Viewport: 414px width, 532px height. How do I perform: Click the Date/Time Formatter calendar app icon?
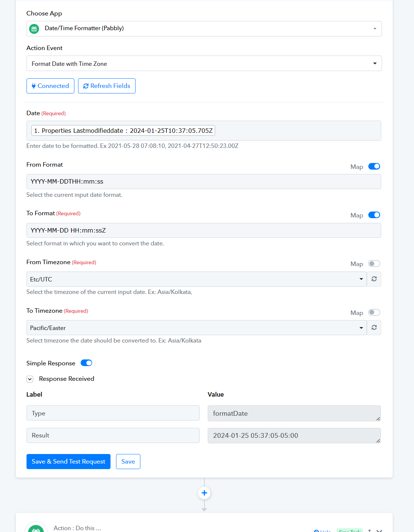pyautogui.click(x=34, y=29)
